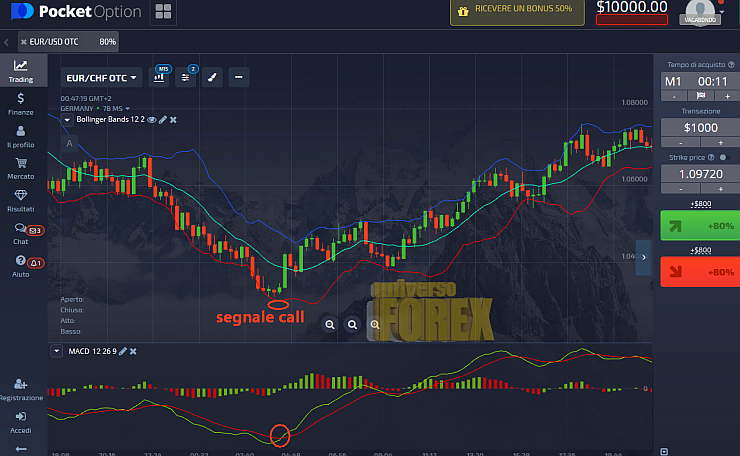Click the 1.09720 strike price field

[700, 174]
